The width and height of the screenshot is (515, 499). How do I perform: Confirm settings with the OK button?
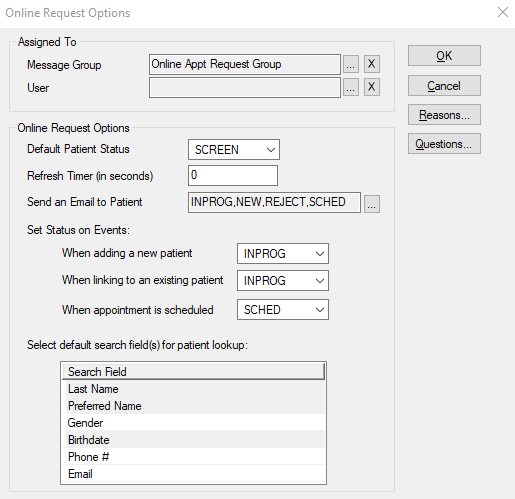(444, 56)
